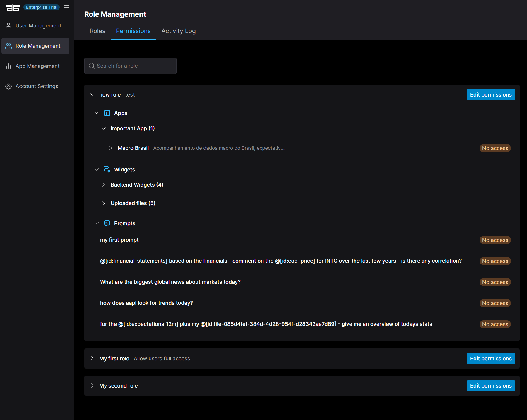Open the Activity Log tab
This screenshot has height=420, width=527.
[x=179, y=31]
